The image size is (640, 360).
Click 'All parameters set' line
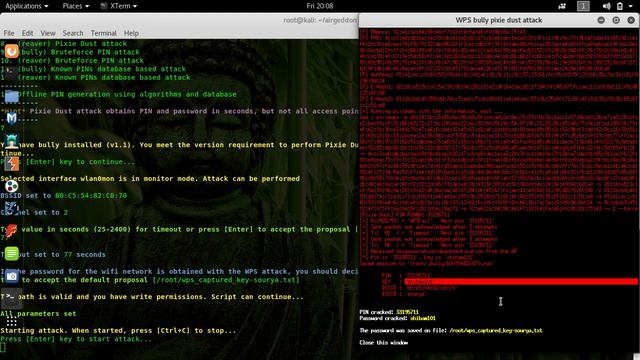click(x=38, y=313)
